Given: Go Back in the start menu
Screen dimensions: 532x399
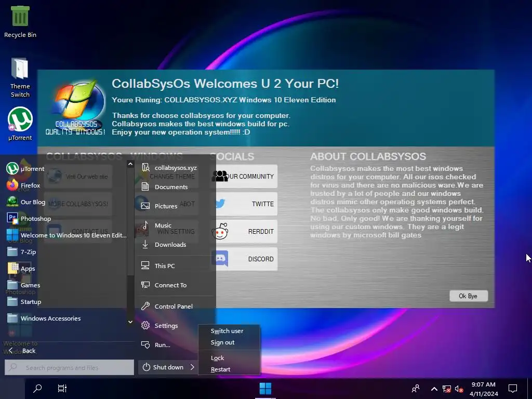Looking at the screenshot, I should pyautogui.click(x=22, y=351).
